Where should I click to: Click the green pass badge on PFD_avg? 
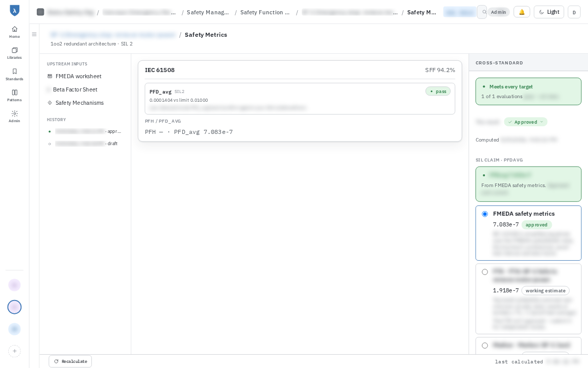pyautogui.click(x=438, y=91)
